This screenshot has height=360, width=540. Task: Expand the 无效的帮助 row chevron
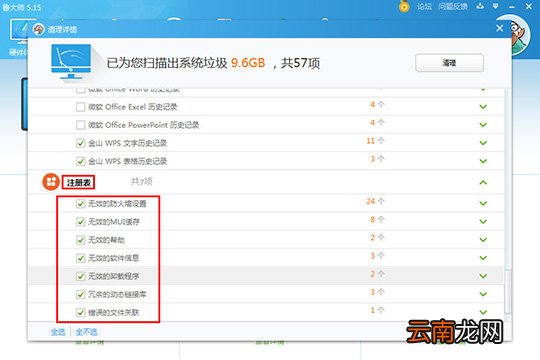click(x=483, y=240)
